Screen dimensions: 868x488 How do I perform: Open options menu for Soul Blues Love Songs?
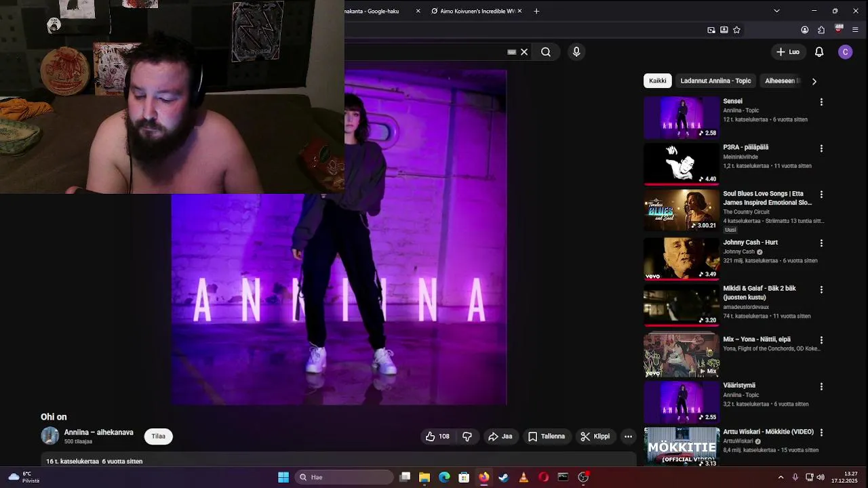[821, 195]
